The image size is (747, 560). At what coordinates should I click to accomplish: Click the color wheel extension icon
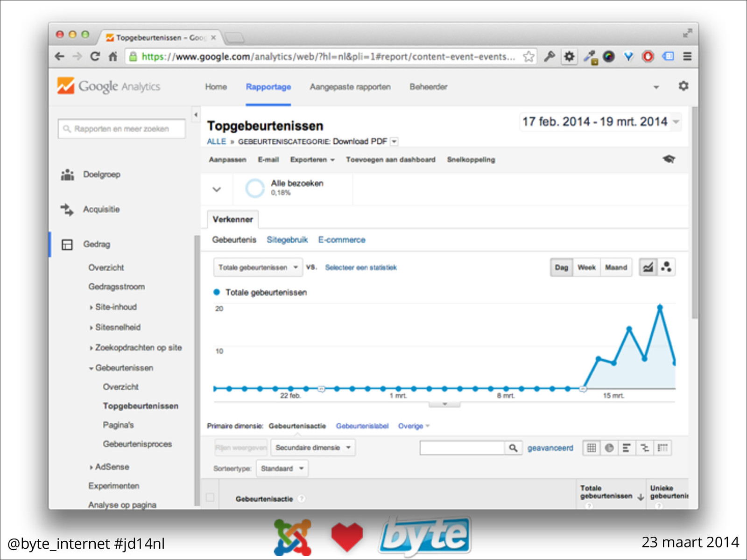tap(608, 56)
